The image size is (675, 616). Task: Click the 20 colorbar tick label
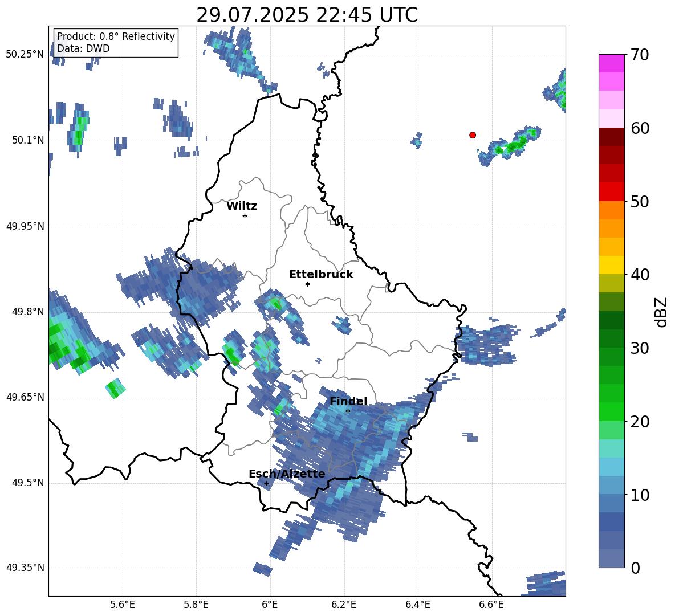click(x=640, y=422)
